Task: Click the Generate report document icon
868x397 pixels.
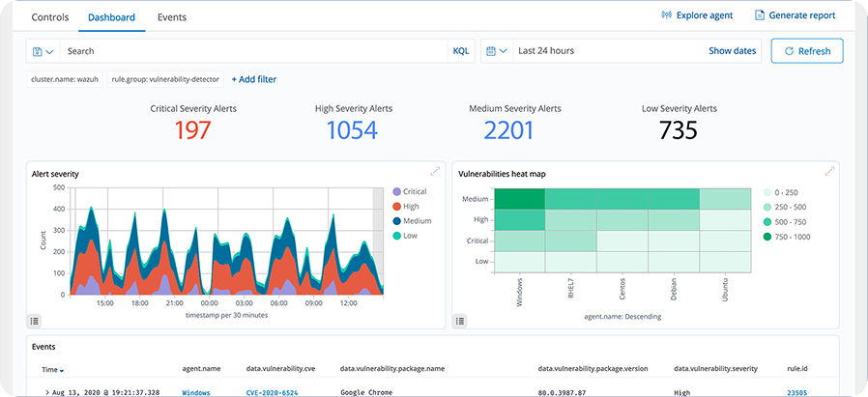Action: [x=760, y=15]
